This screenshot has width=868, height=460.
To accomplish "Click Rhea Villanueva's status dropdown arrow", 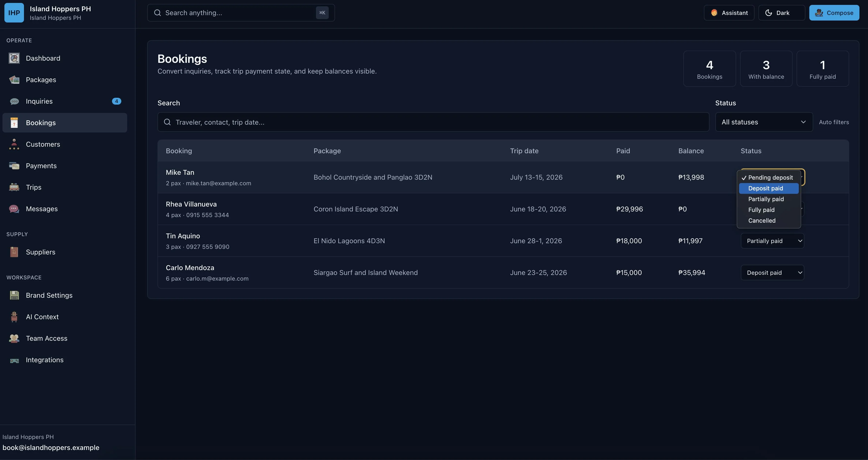I will [802, 209].
